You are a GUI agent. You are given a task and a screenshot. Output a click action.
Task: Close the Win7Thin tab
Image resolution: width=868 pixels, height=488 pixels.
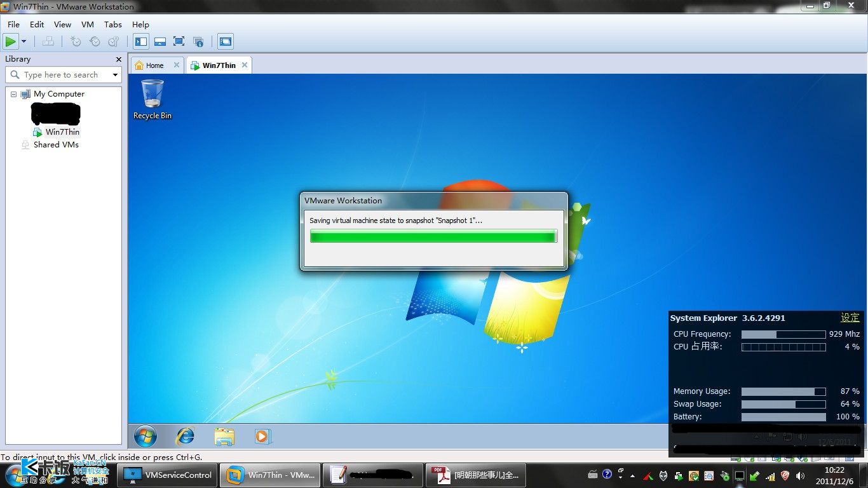click(x=245, y=65)
